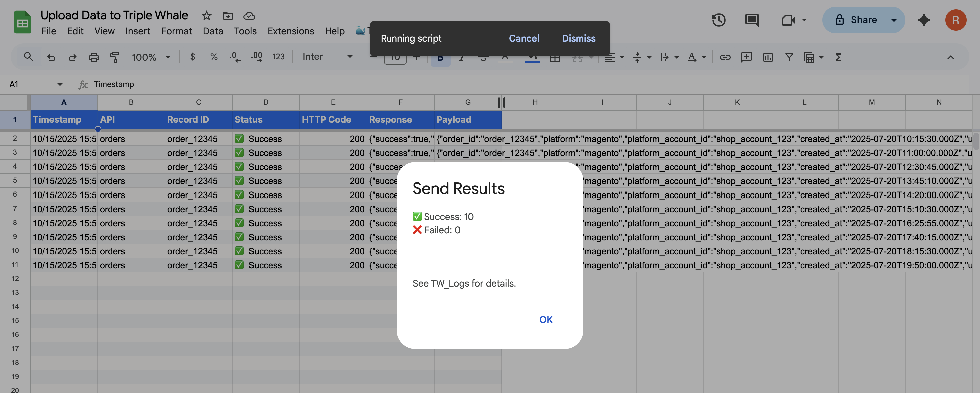Click the create filter icon
This screenshot has width=980, height=393.
point(789,57)
